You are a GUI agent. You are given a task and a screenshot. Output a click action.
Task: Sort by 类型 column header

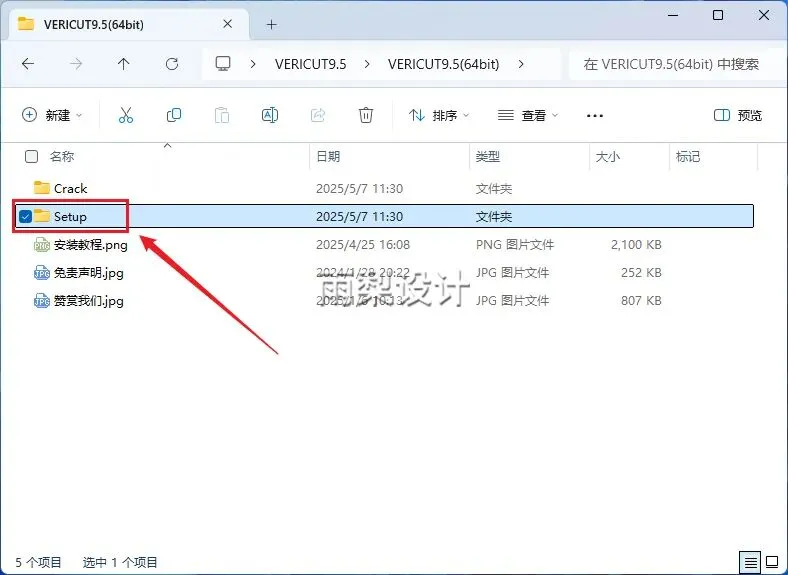pos(487,156)
